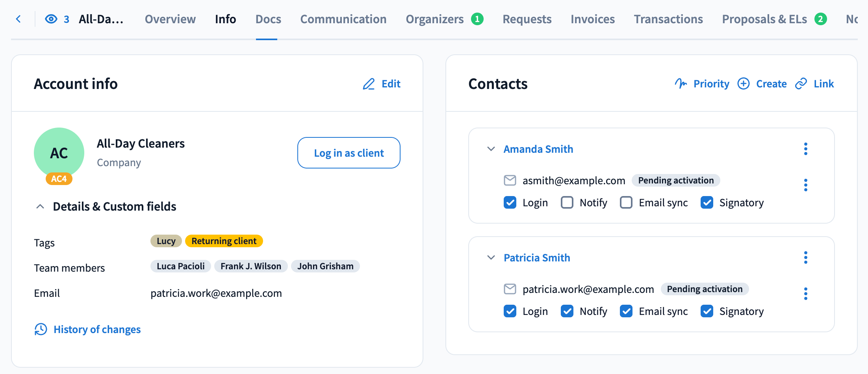Screen dimensions: 868x374
Task: Click the Priority signature icon
Action: coord(681,83)
